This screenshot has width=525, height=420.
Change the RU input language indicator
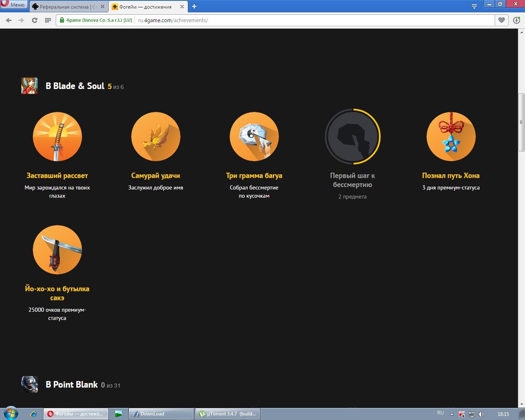441,413
